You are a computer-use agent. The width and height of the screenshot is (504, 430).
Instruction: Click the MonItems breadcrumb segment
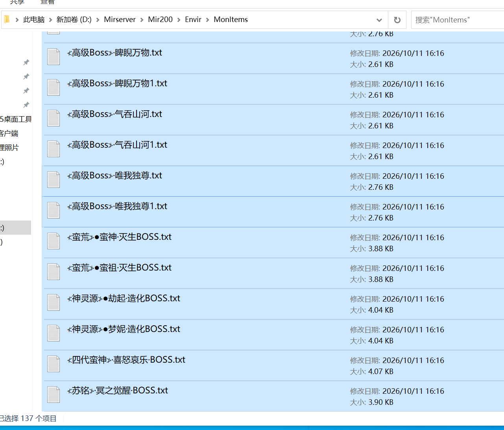point(231,20)
